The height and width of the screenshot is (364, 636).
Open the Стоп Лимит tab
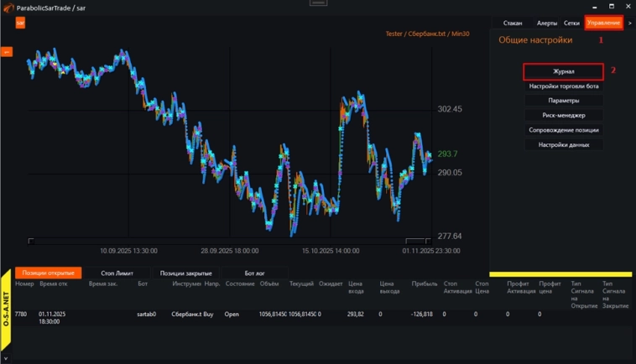(117, 273)
